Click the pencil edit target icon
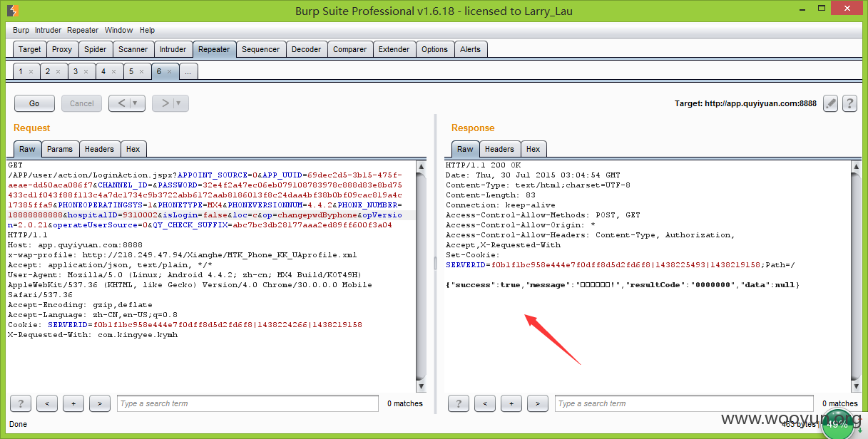868x439 pixels. [830, 103]
